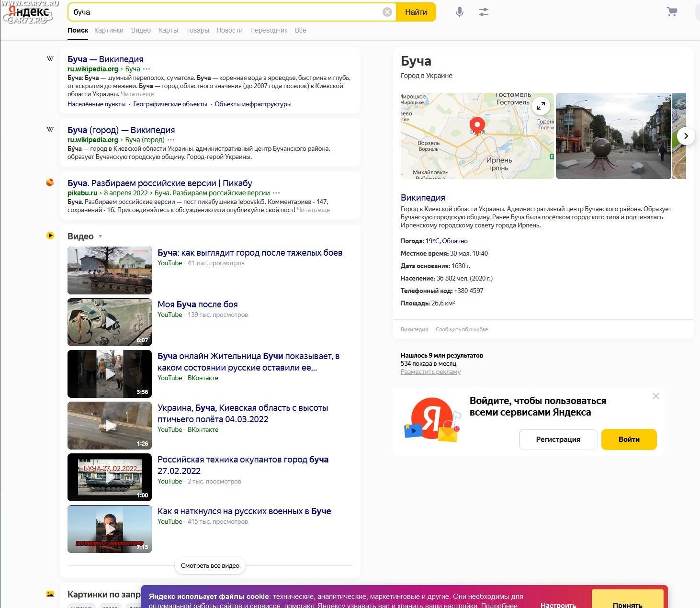Open the Переводчик tab
This screenshot has width=700, height=608.
coord(269,30)
